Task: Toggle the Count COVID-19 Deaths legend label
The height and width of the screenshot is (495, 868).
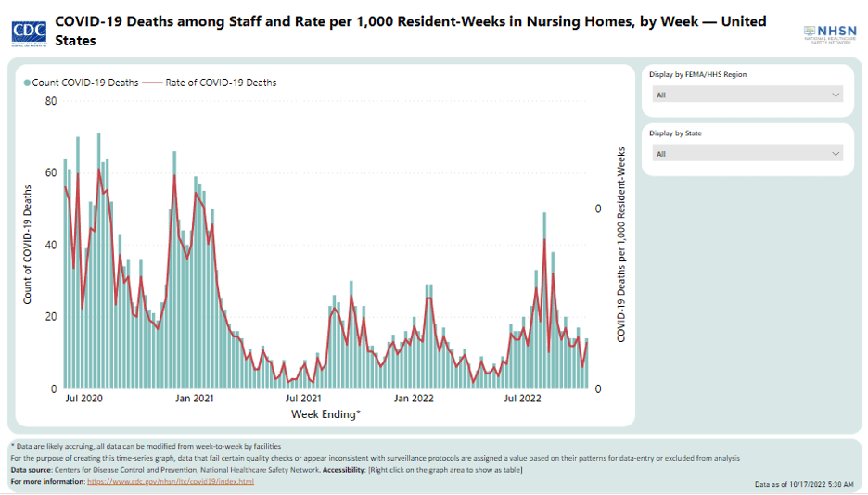Action: click(x=85, y=82)
